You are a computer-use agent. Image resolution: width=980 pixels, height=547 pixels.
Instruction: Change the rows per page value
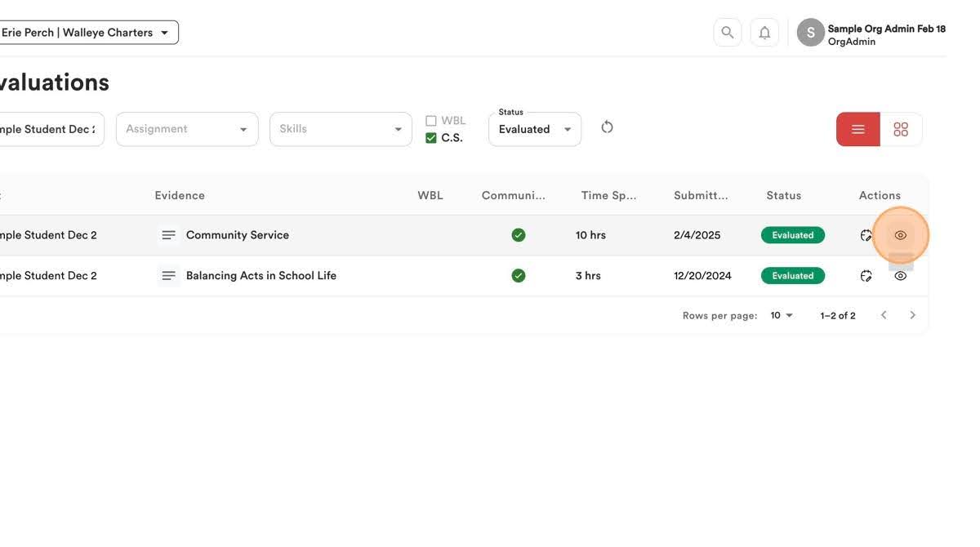782,315
